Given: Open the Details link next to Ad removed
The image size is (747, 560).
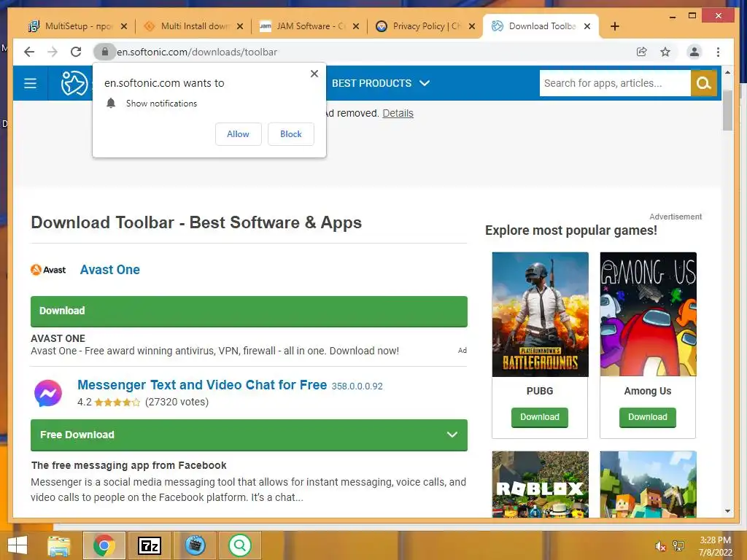Looking at the screenshot, I should click(x=398, y=113).
